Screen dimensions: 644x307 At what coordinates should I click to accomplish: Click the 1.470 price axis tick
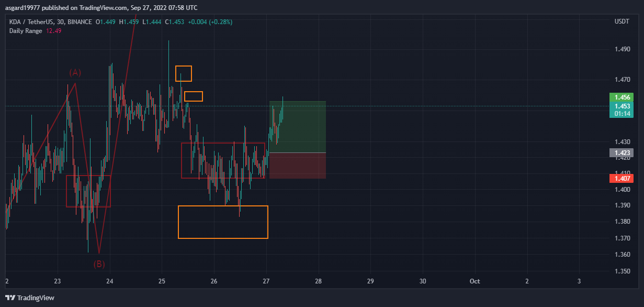[622, 80]
